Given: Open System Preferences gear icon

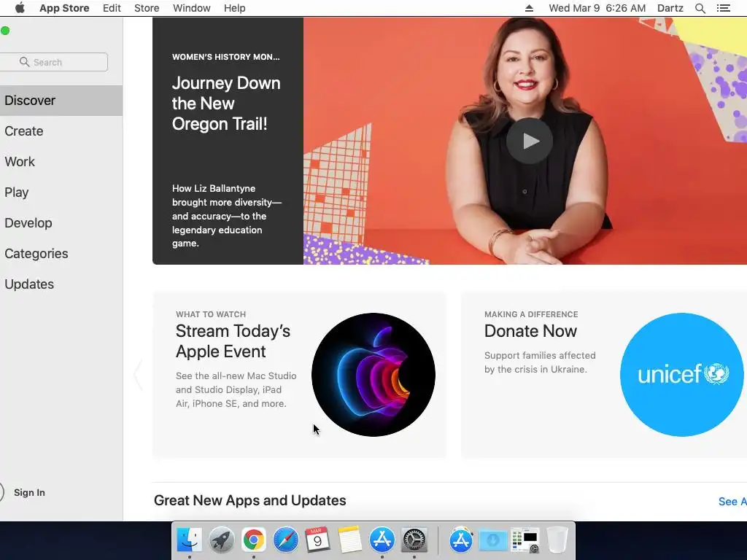Looking at the screenshot, I should 414,540.
